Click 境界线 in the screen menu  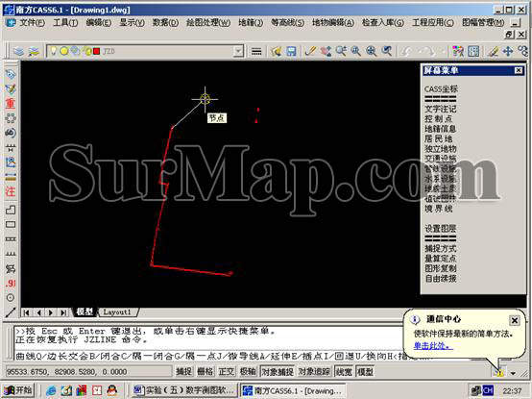[439, 209]
